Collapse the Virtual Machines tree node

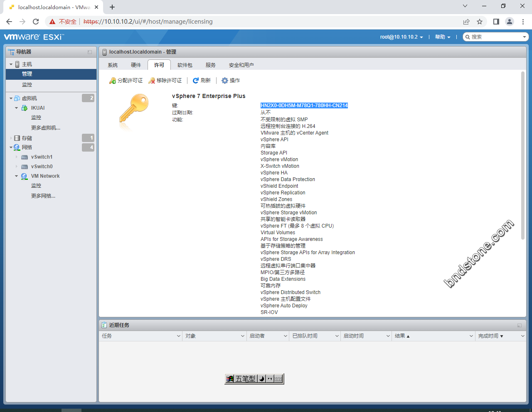coord(11,98)
